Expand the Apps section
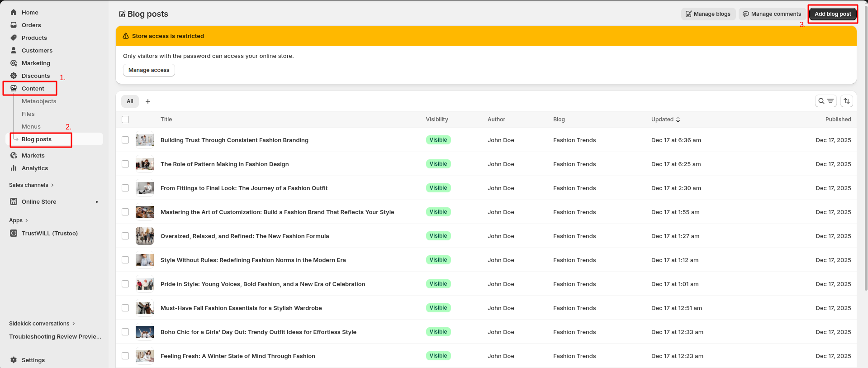This screenshot has height=368, width=868. pyautogui.click(x=19, y=220)
